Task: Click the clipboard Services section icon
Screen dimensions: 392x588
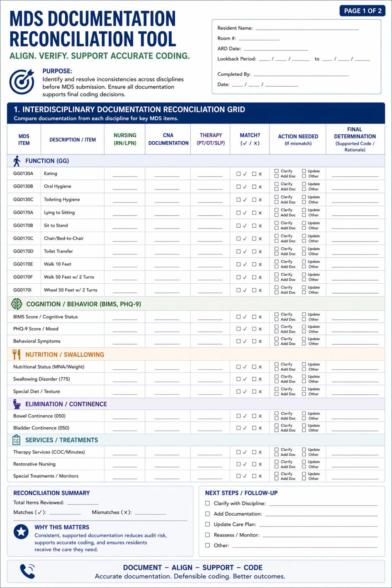Action: (16, 440)
